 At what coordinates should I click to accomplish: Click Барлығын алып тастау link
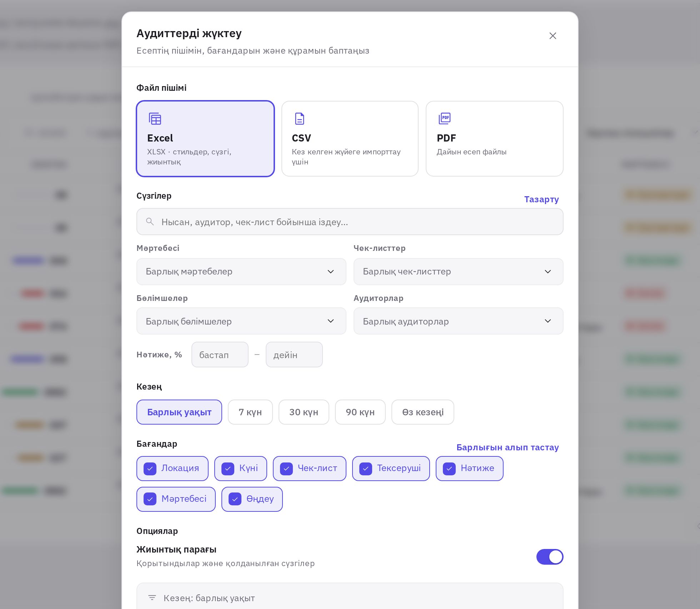(x=507, y=447)
